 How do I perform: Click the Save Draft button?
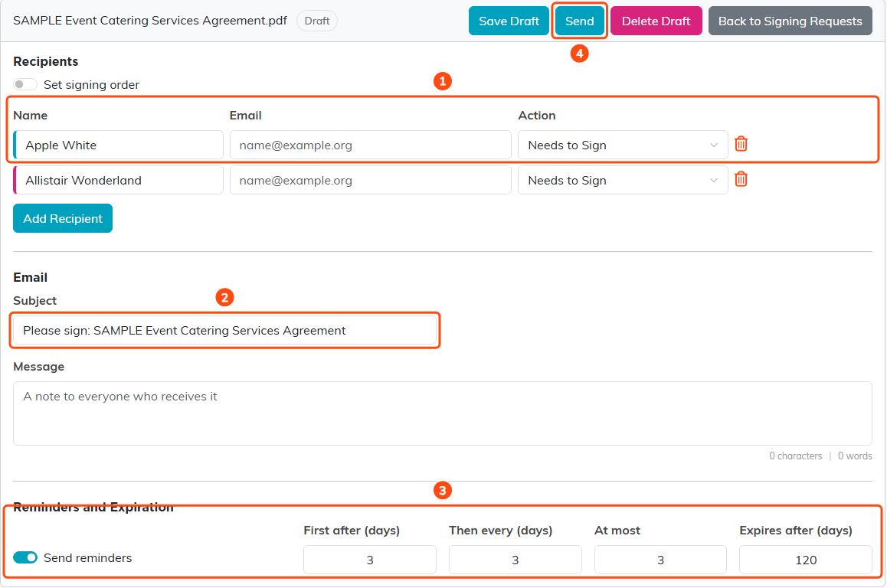pyautogui.click(x=509, y=21)
